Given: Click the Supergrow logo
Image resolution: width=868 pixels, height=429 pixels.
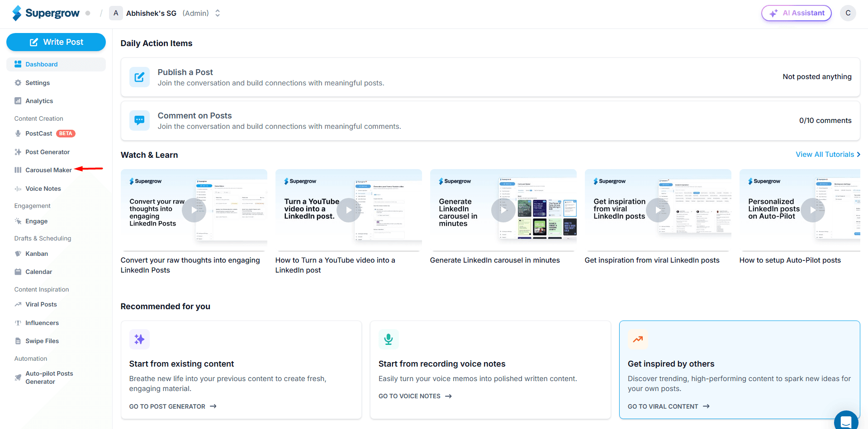Looking at the screenshot, I should tap(46, 13).
